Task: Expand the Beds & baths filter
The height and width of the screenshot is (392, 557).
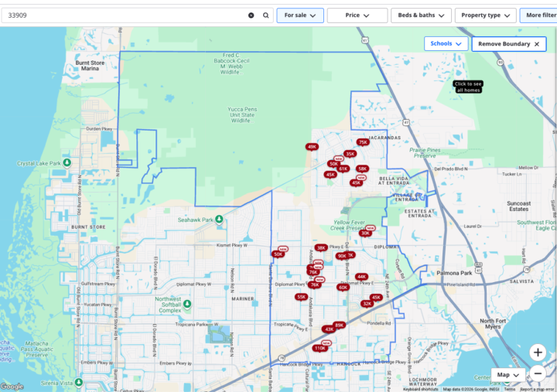Action: click(421, 15)
